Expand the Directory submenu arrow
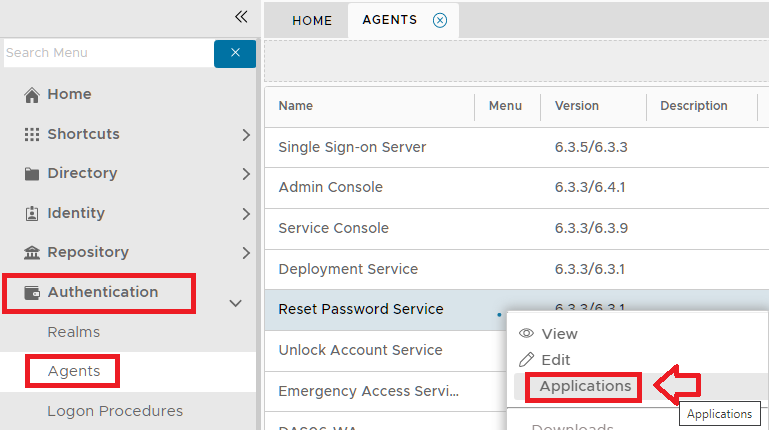Viewport: 769px width, 430px height. pyautogui.click(x=246, y=174)
